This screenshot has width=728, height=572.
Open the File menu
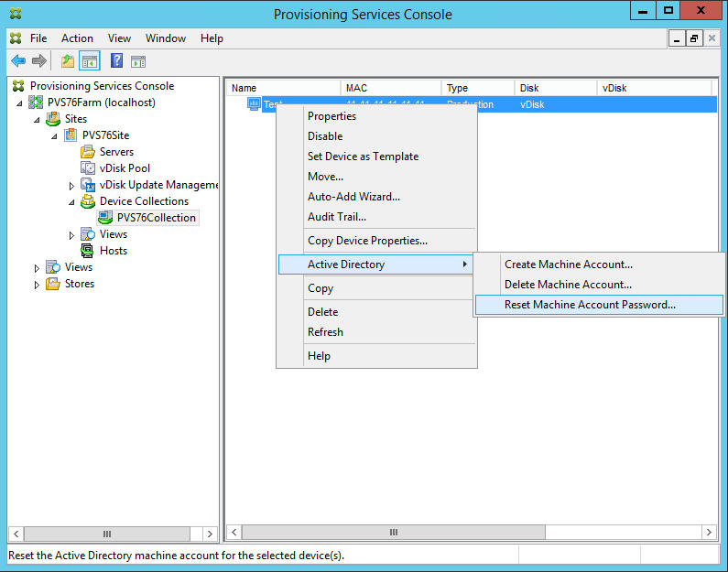click(x=38, y=38)
